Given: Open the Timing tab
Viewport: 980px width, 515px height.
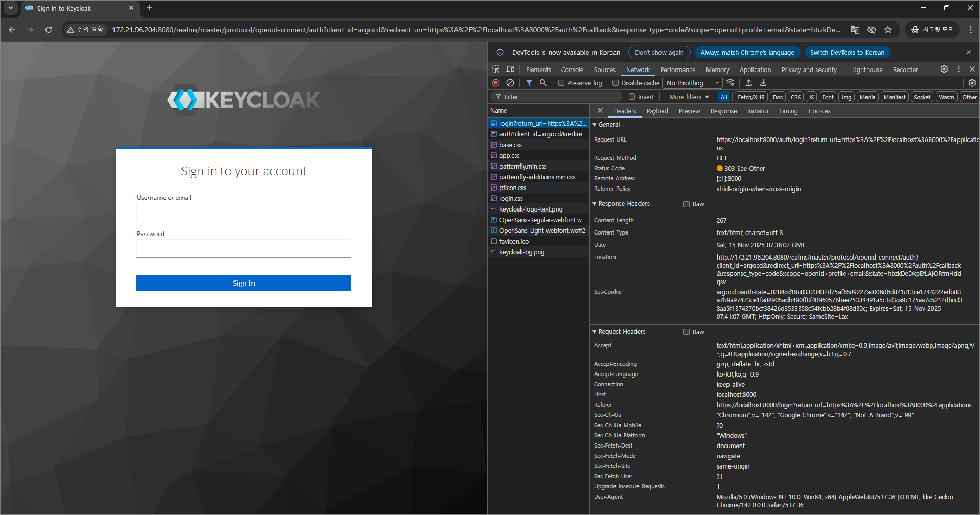Looking at the screenshot, I should point(788,111).
